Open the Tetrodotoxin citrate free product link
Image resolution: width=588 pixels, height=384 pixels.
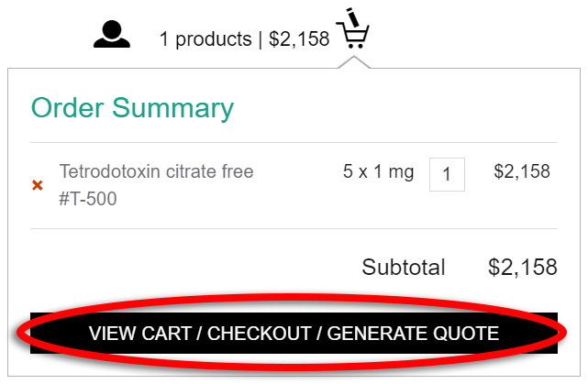(156, 171)
